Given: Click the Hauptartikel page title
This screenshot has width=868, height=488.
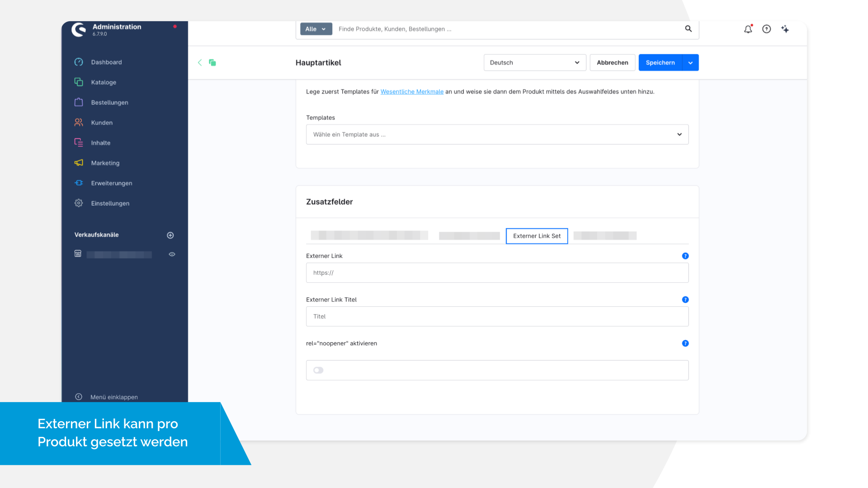Looking at the screenshot, I should click(318, 63).
